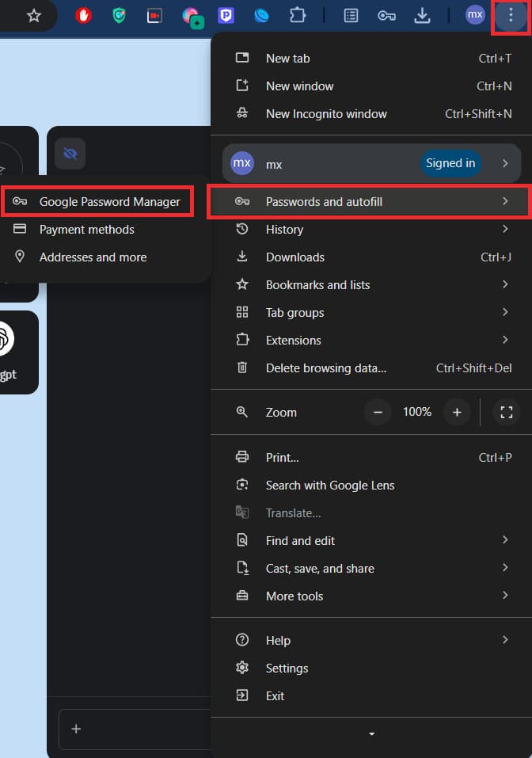Choose New Incognito window
Image resolution: width=532 pixels, height=758 pixels.
coord(371,113)
